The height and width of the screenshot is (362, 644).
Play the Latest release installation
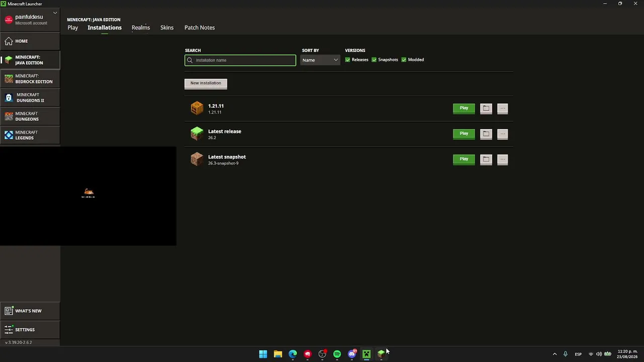[464, 134]
